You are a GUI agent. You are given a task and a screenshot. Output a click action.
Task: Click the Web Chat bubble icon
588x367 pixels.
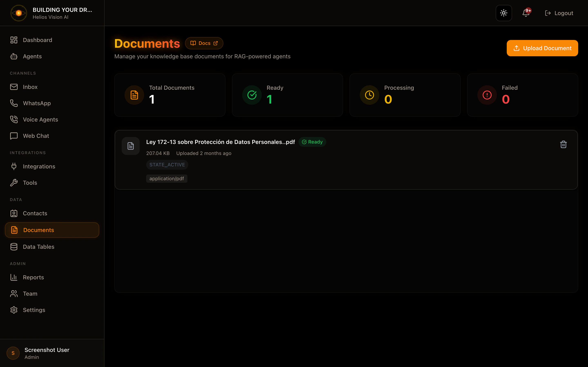point(14,136)
